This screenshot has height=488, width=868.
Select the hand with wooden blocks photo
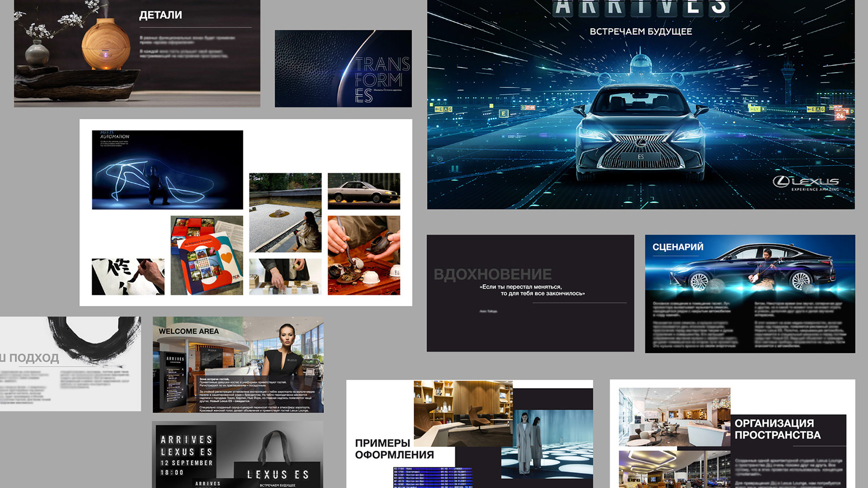pos(285,277)
